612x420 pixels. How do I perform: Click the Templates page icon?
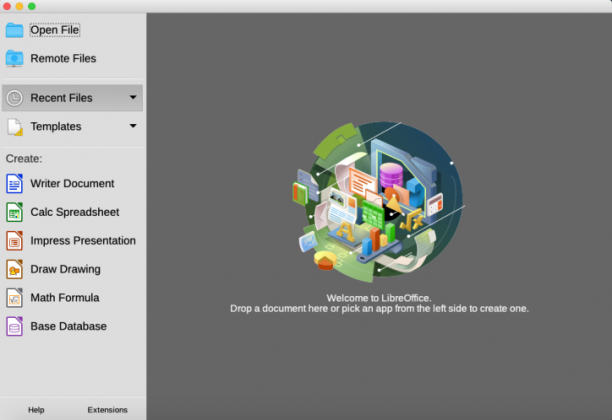(15, 127)
